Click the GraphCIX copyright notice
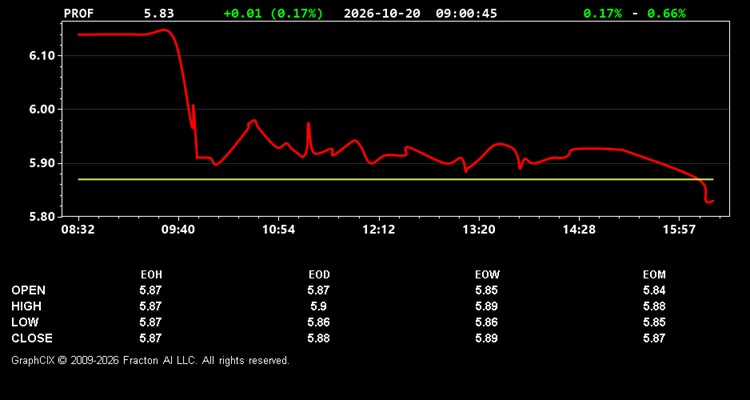 [150, 360]
